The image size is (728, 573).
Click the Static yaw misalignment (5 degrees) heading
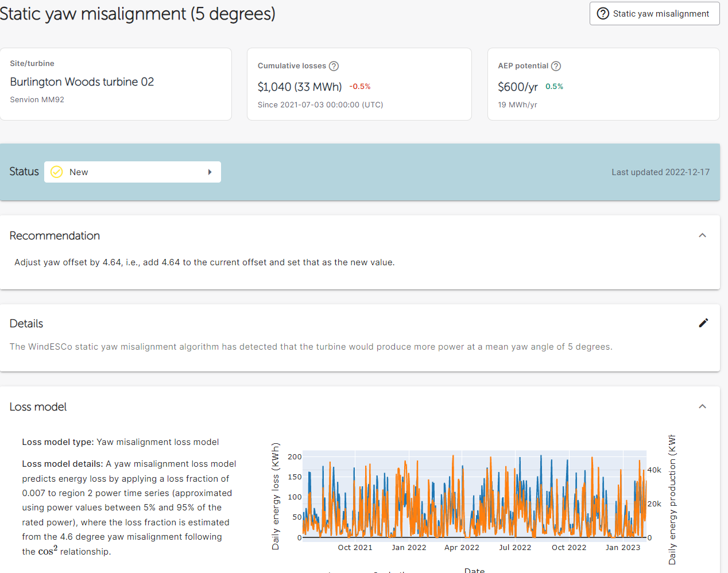(x=137, y=13)
